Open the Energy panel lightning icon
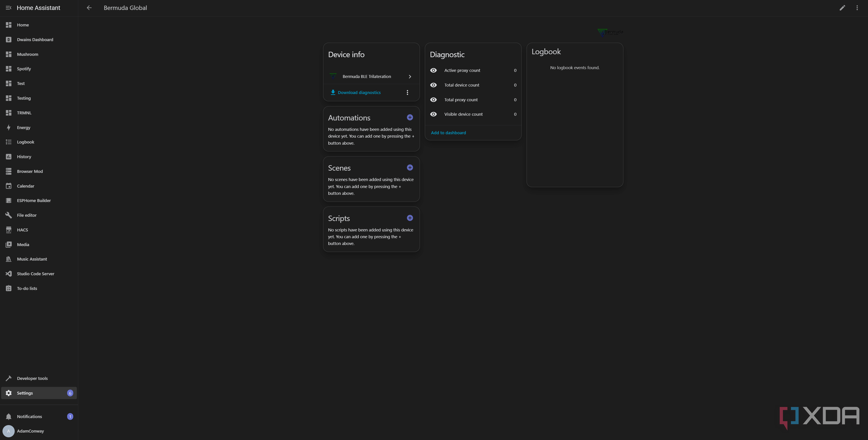This screenshot has height=440, width=868. (x=9, y=127)
